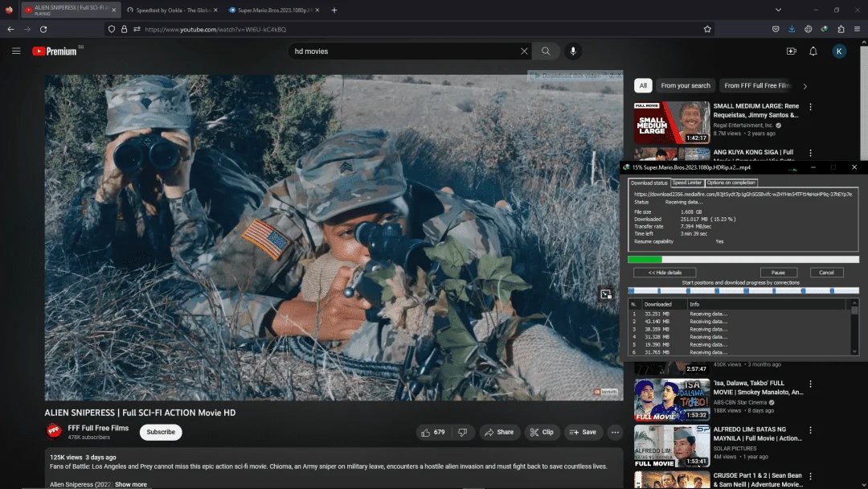The height and width of the screenshot is (489, 868).
Task: Open options for 'ALFREDO LIM' video
Action: (810, 430)
